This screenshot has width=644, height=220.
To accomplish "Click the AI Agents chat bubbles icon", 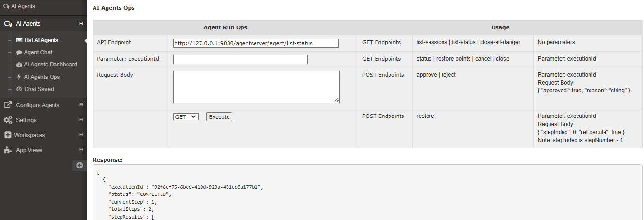I will coord(8,24).
